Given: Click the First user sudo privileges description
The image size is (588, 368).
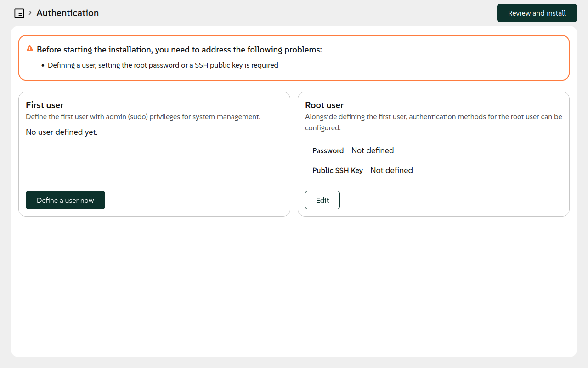Looking at the screenshot, I should click(x=143, y=117).
